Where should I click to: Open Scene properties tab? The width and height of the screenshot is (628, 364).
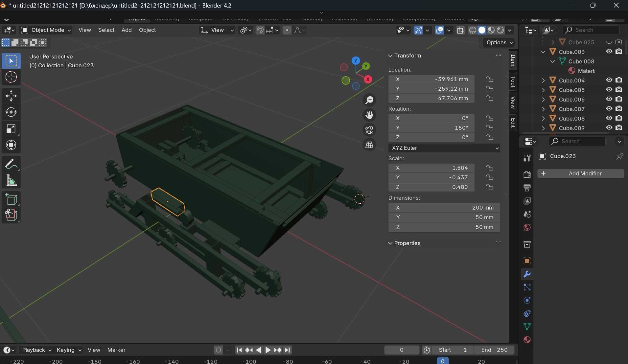[x=527, y=214]
